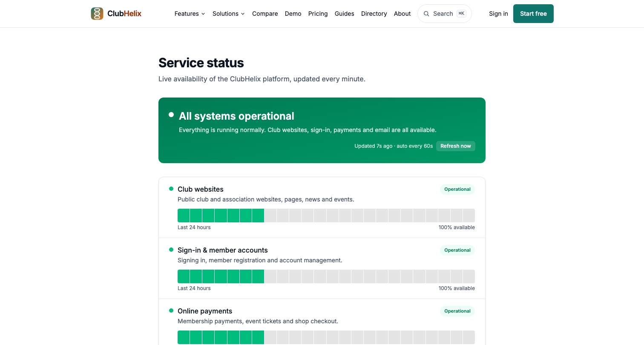Image resolution: width=644 pixels, height=345 pixels.
Task: Click the Club websites heading
Action: pyautogui.click(x=201, y=189)
